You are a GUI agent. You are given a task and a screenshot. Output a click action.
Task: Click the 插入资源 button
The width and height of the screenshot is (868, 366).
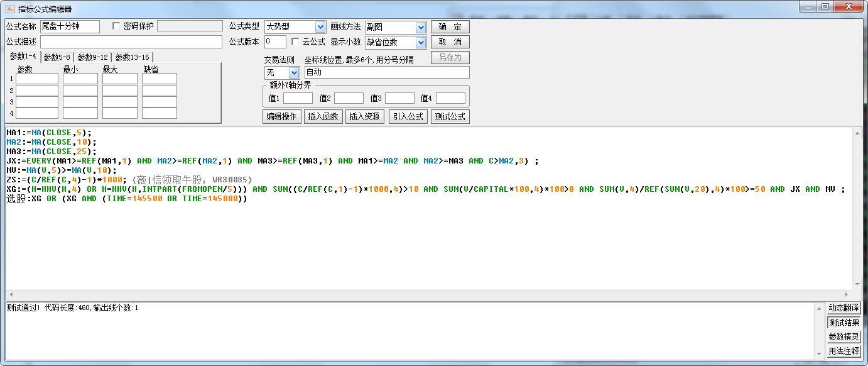[x=365, y=116]
